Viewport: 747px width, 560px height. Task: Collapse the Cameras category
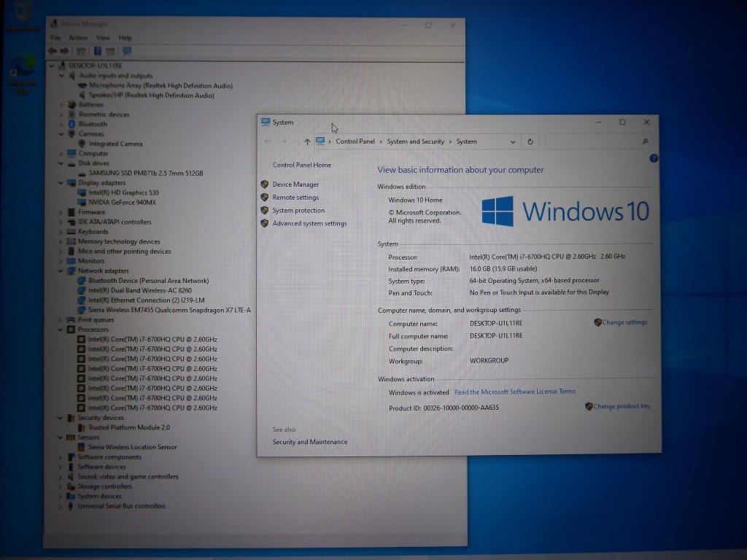61,134
